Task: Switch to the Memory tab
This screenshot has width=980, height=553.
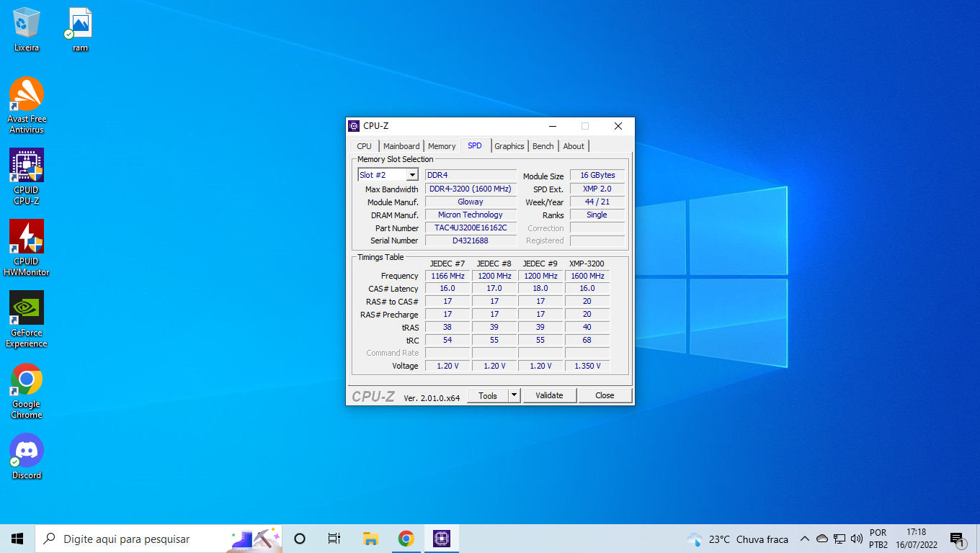Action: click(x=442, y=146)
